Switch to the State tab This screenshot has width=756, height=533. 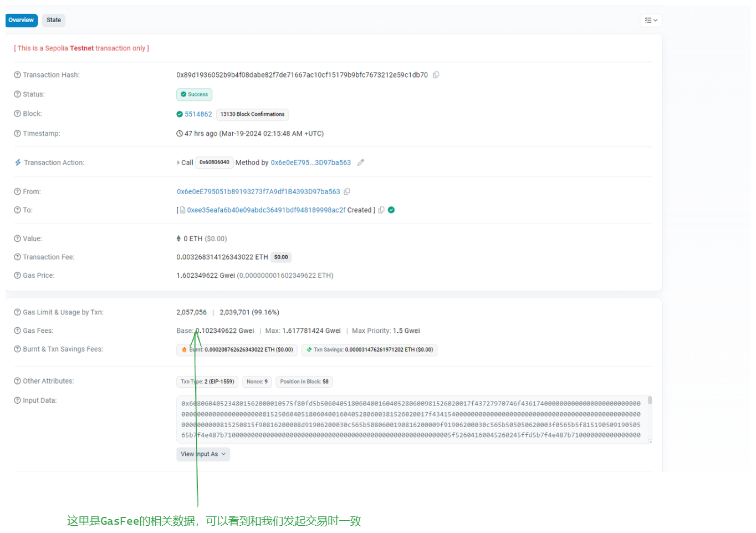[53, 20]
